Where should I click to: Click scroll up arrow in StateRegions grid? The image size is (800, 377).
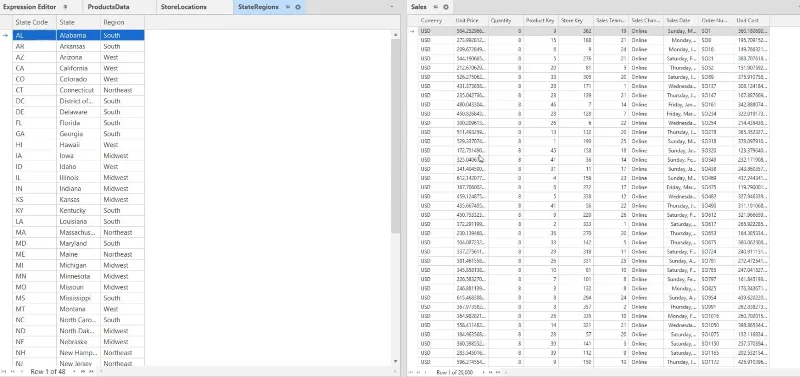(x=395, y=35)
